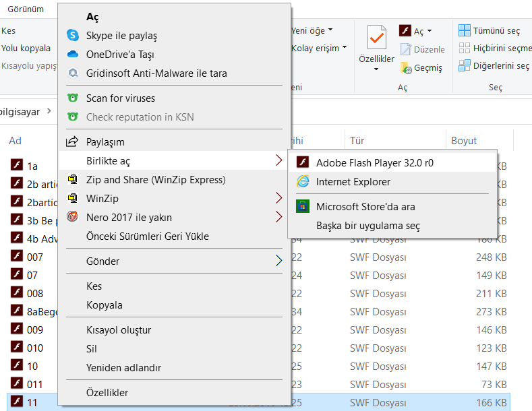Click the Internet Explorer icon in submenu
The width and height of the screenshot is (532, 411).
tap(303, 181)
